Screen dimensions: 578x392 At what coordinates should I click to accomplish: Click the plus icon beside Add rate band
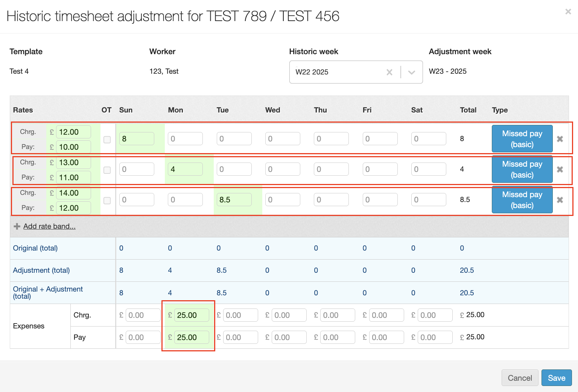pos(17,226)
